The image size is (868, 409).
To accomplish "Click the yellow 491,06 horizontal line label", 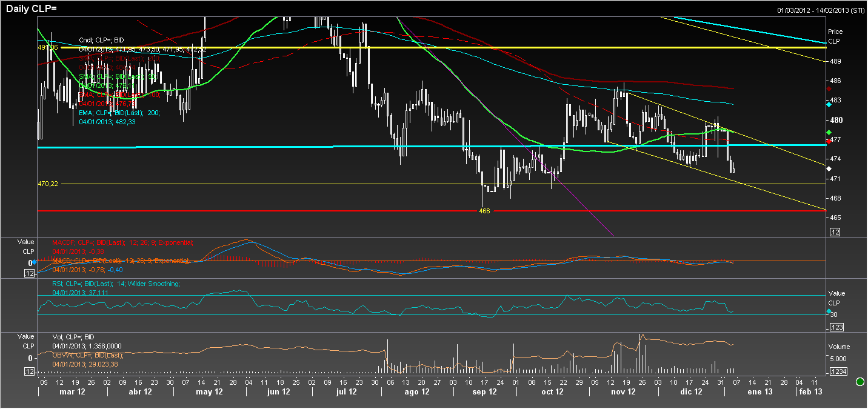I will coord(48,47).
